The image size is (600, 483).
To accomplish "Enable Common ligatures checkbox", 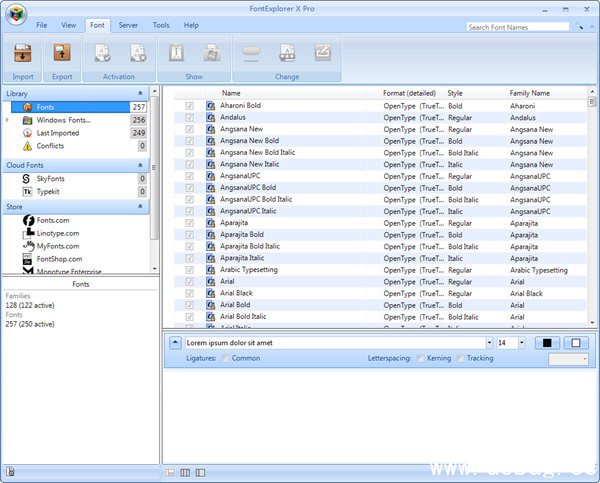I will 225,358.
